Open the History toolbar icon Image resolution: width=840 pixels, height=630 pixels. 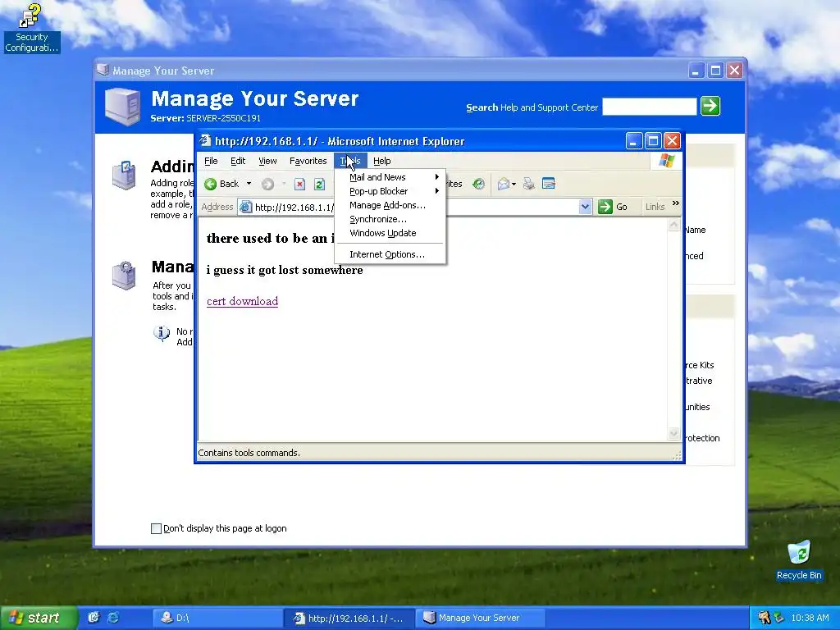click(478, 185)
